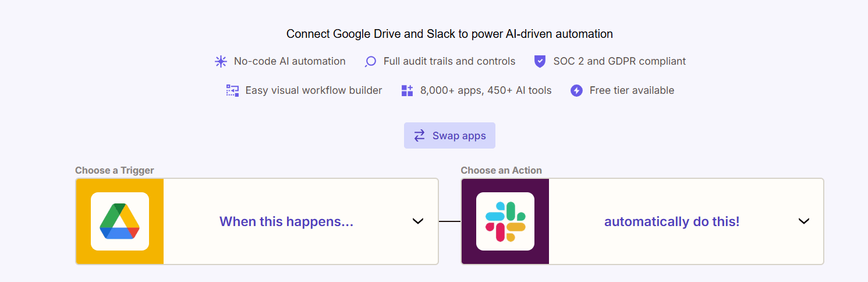Select the 'When this happens...' text
The height and width of the screenshot is (282, 868).
click(286, 221)
